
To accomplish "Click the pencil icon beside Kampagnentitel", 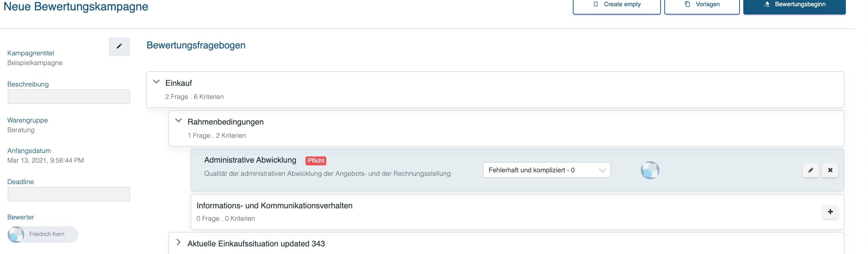I will (119, 46).
